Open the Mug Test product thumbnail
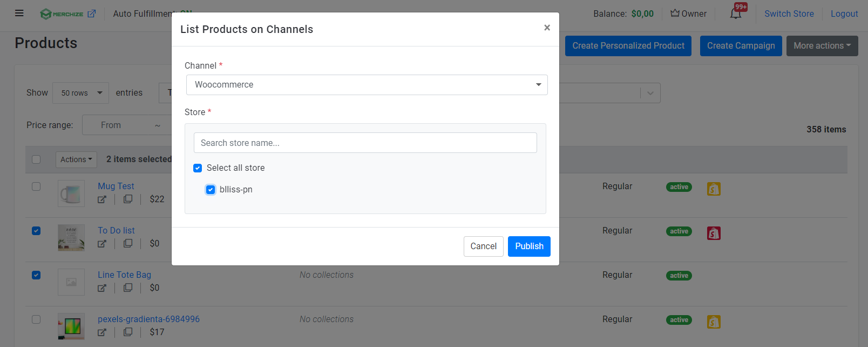Viewport: 868px width, 347px height. coord(71,193)
